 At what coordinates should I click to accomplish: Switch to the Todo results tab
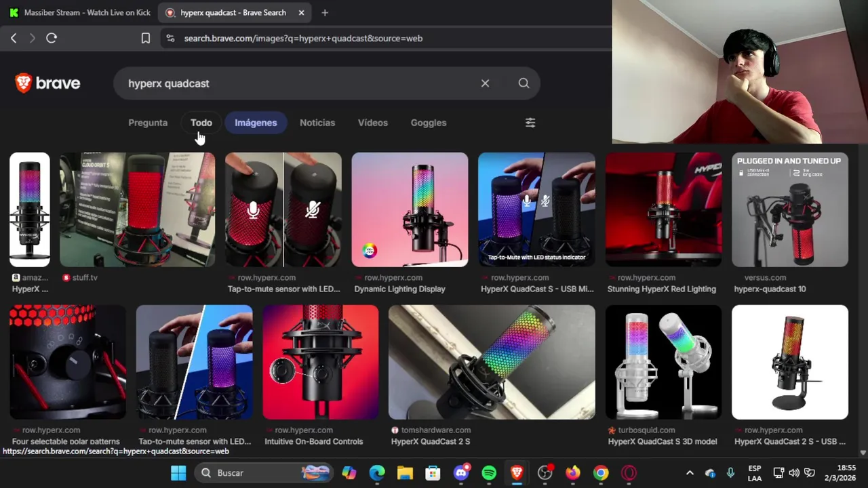[x=201, y=123]
